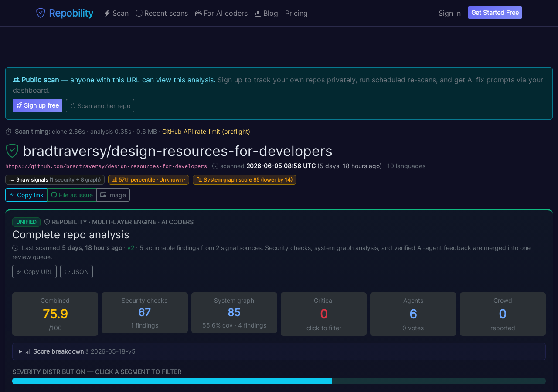Click the green shield beside repo title

tap(12, 151)
